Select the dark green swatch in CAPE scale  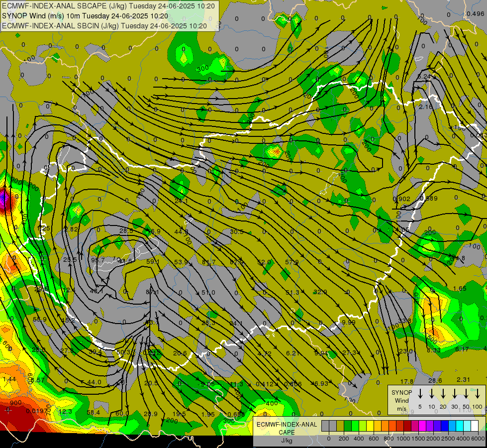[x=348, y=426]
